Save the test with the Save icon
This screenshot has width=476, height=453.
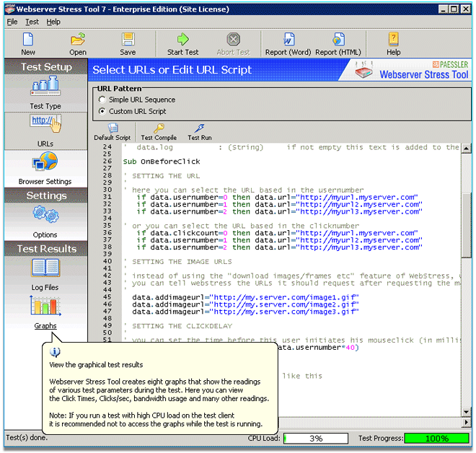coord(128,40)
